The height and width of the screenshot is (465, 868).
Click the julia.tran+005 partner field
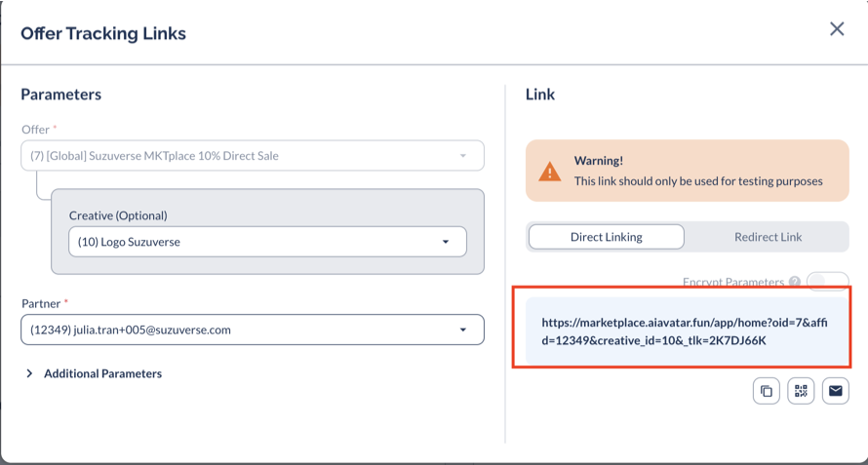click(x=253, y=329)
